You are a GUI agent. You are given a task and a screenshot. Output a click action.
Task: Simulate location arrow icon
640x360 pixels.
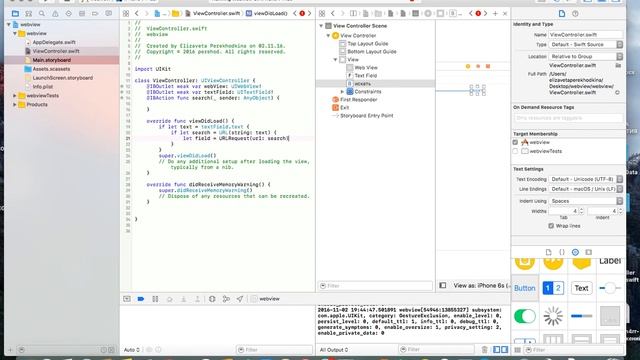point(240,299)
